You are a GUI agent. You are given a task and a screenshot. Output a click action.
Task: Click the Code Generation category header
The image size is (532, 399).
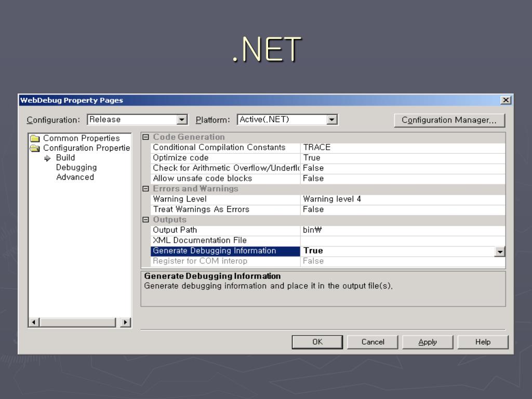(189, 137)
